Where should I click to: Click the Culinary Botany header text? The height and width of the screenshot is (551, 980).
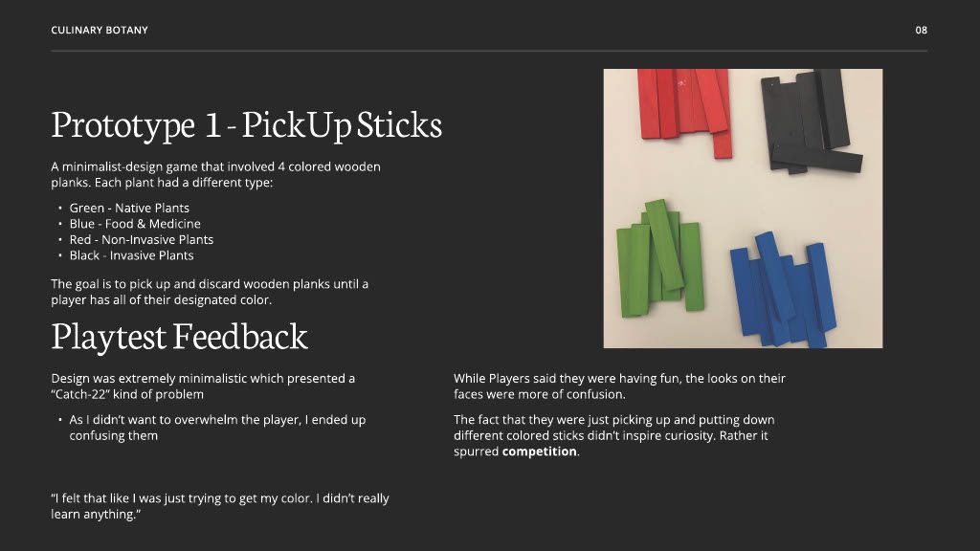(x=100, y=31)
